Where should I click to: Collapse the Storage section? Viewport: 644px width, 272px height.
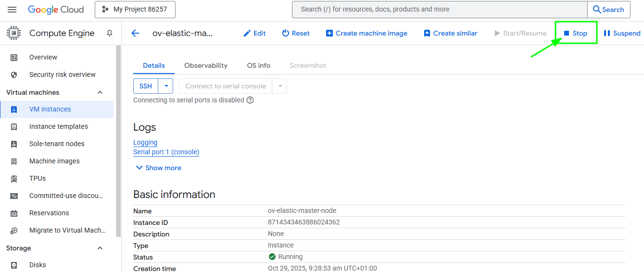100,248
